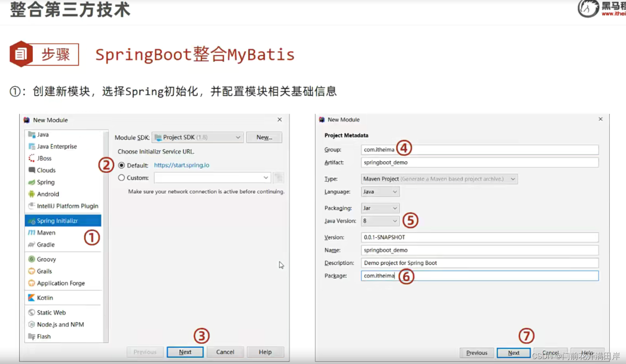The image size is (626, 364).
Task: Select Application Forge icon
Action: point(32,283)
